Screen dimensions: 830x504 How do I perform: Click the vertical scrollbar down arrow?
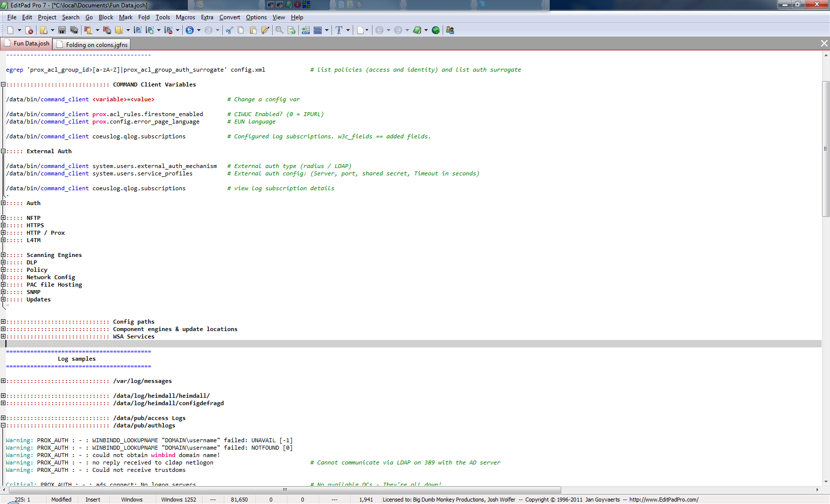coord(826,482)
